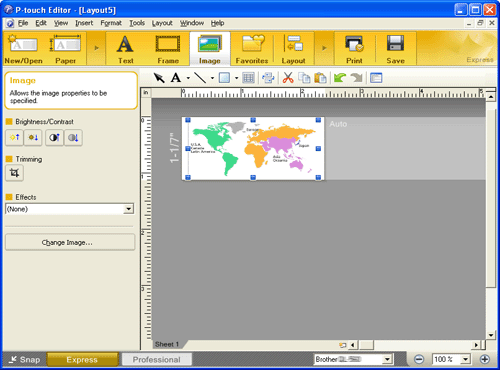This screenshot has height=370, width=500.
Task: Decrease image brightness
Action: [x=33, y=137]
